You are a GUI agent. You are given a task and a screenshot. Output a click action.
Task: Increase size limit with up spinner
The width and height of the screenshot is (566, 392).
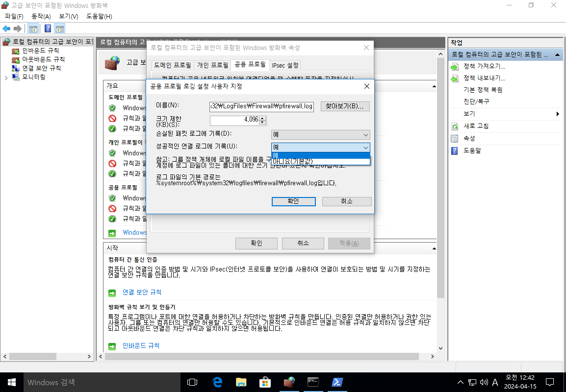(263, 118)
